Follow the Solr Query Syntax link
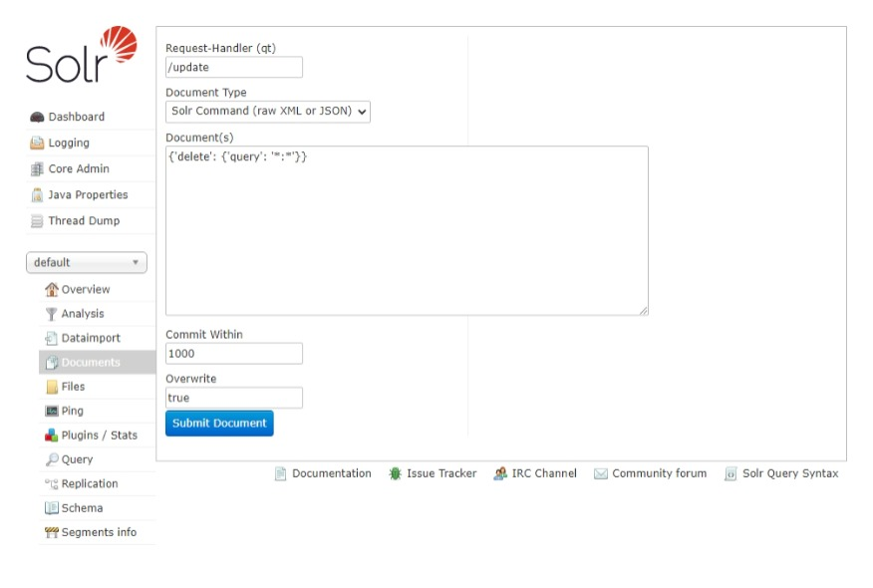Image resolution: width=873 pixels, height=588 pixels. pos(790,473)
